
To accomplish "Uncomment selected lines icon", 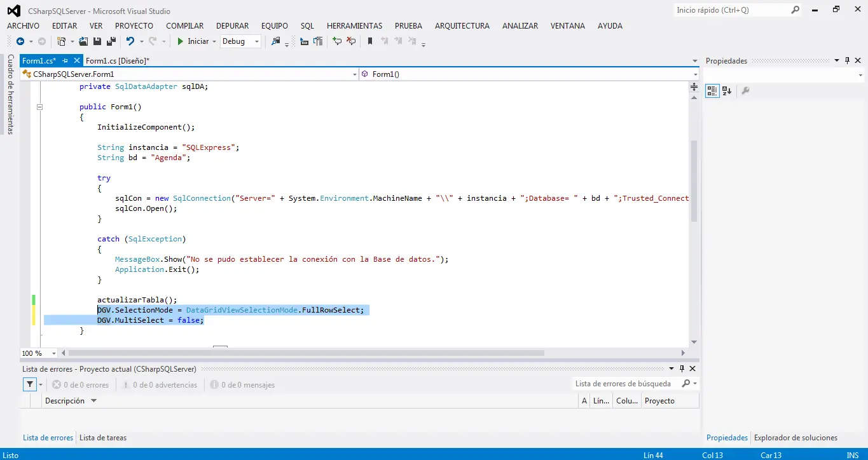I will pyautogui.click(x=351, y=41).
